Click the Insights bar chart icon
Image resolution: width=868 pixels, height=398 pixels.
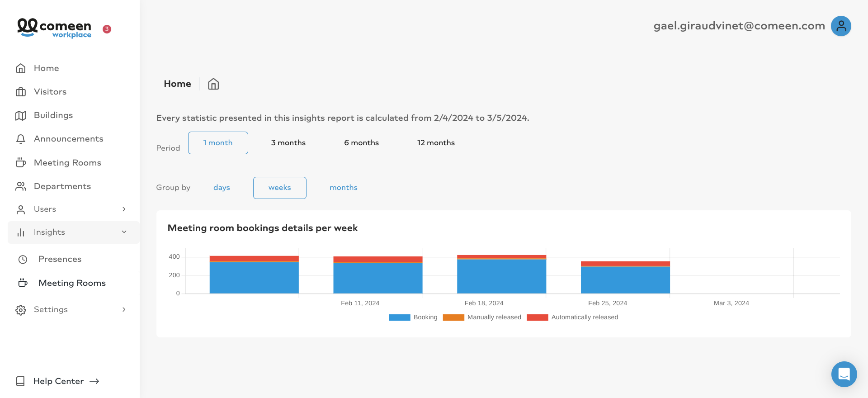click(x=21, y=232)
